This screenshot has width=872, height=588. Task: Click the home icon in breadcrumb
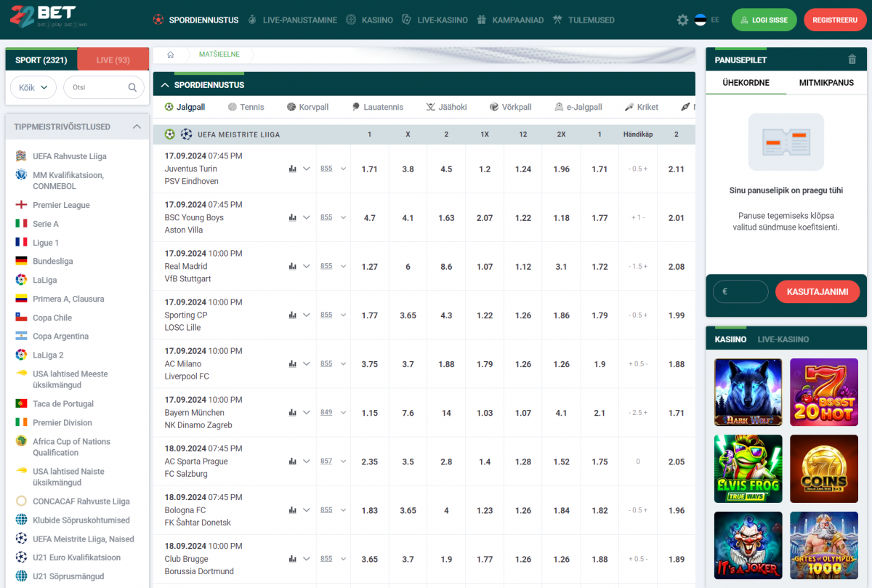171,55
